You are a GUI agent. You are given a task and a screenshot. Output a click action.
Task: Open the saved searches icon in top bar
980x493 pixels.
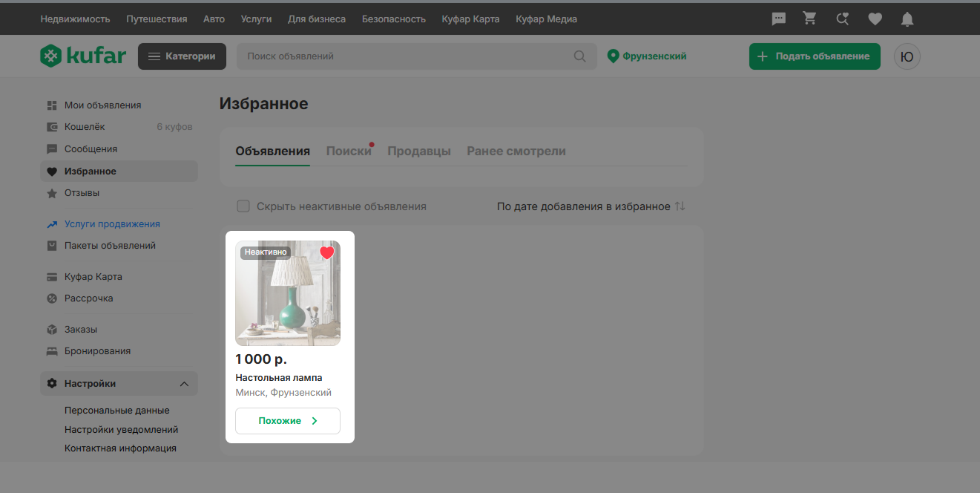[x=843, y=19]
